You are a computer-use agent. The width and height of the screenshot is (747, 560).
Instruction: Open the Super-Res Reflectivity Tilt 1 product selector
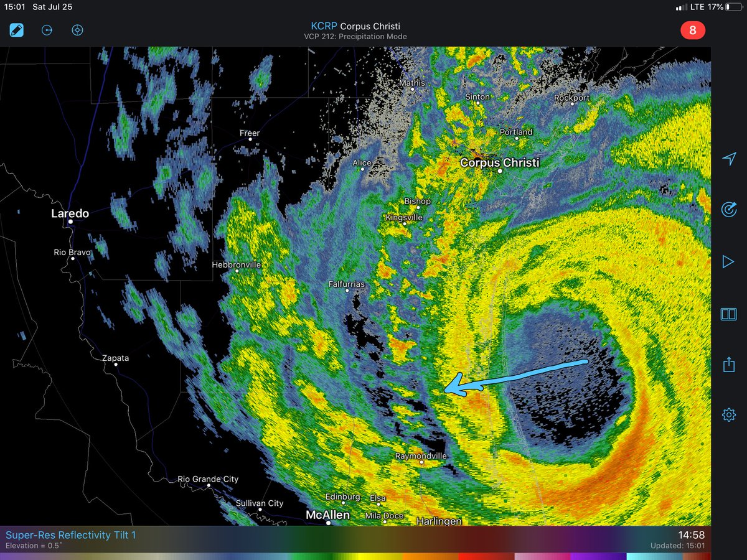[71, 534]
